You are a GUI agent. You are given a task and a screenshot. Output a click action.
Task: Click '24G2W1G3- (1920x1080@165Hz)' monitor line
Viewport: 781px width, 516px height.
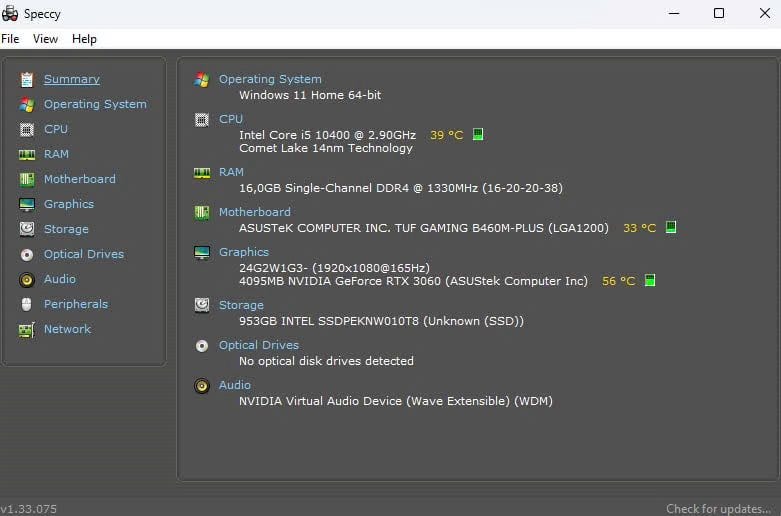click(x=334, y=268)
